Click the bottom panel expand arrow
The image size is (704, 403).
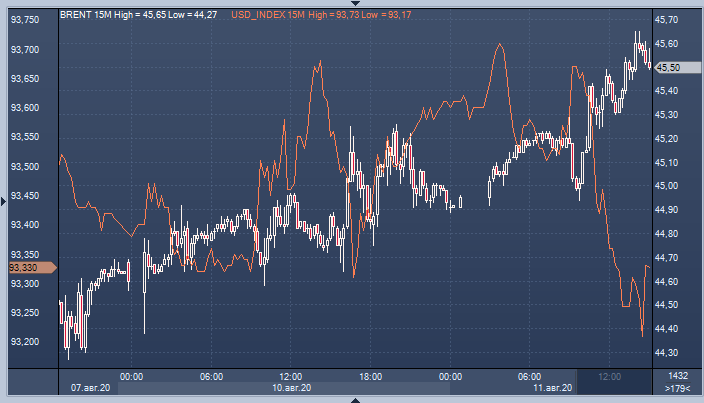353,399
